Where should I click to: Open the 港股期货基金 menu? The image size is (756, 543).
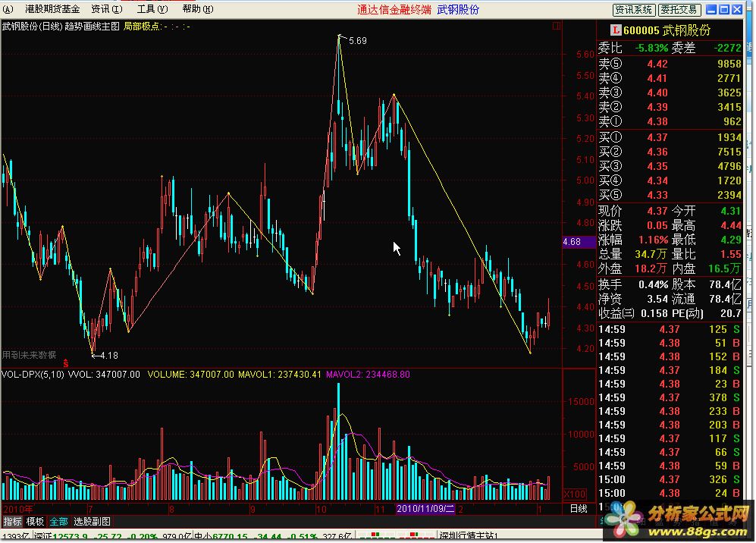pyautogui.click(x=52, y=9)
